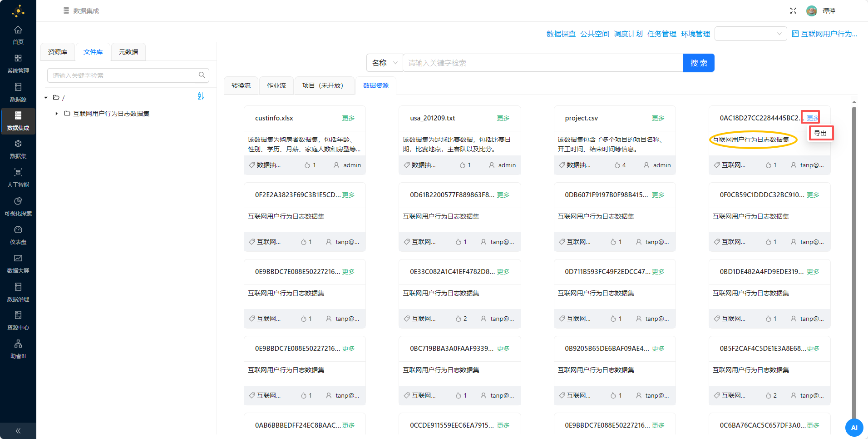This screenshot has height=439, width=868.
Task: Click admin user icon on custinfo.xlsx card
Action: [x=336, y=165]
